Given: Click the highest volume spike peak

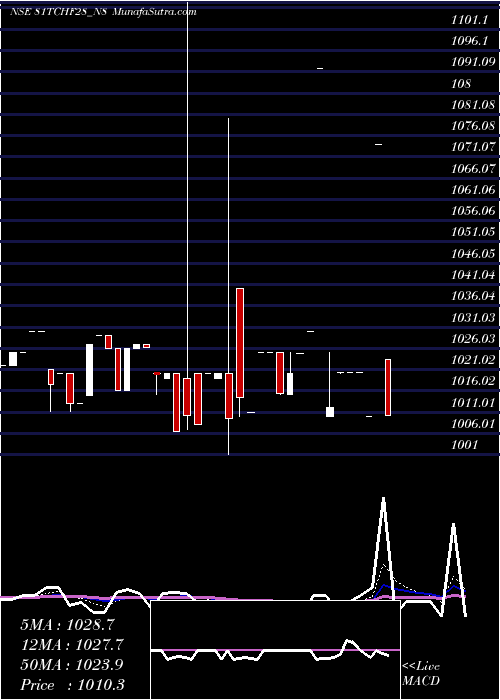Looking at the screenshot, I should click(383, 499).
